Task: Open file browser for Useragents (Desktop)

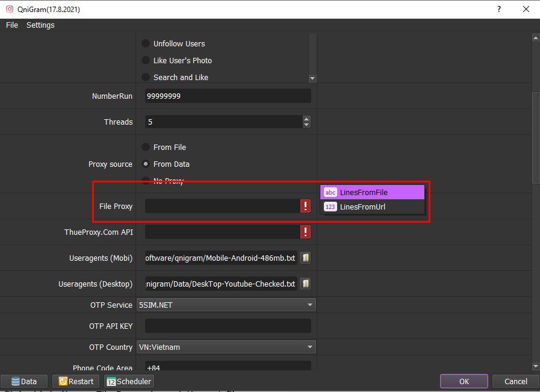Action: coord(305,284)
